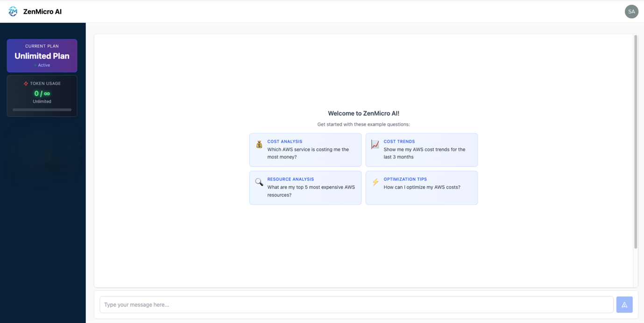
Task: Click the magnifying glass Resource Analysis icon
Action: [259, 183]
